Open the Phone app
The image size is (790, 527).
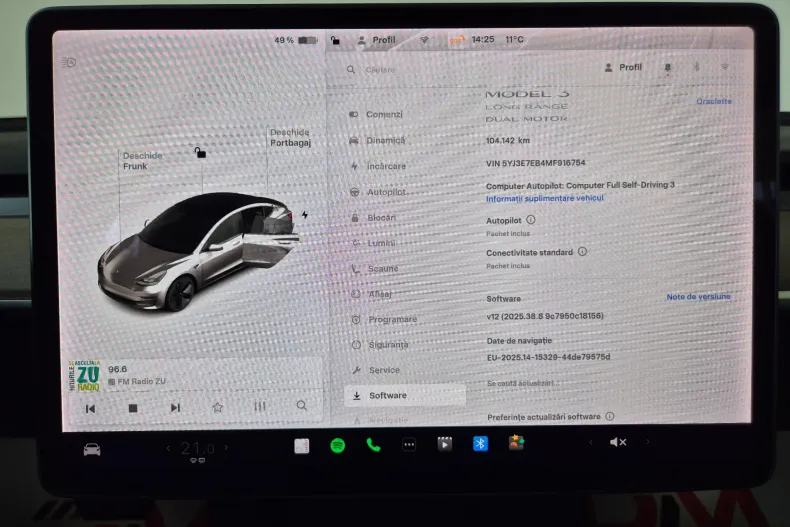coord(373,445)
